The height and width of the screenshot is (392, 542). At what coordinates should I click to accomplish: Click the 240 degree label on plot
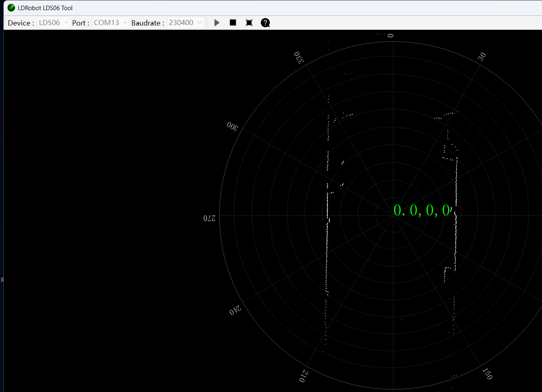[235, 310]
